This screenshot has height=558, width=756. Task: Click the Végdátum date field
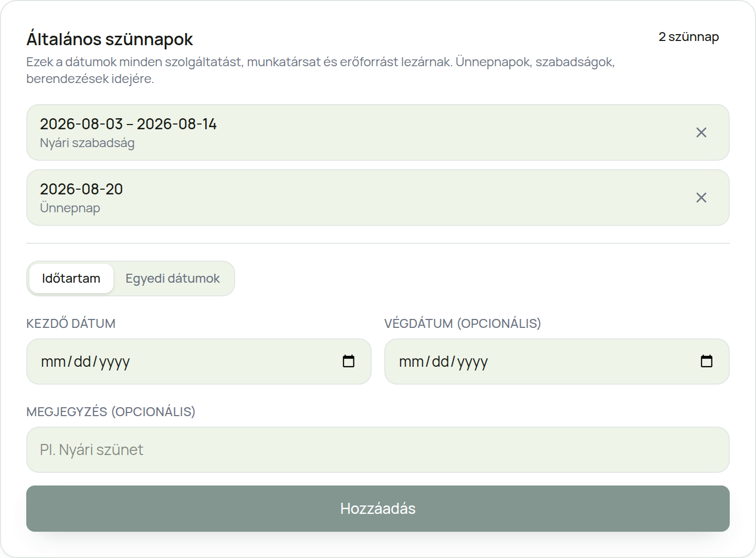click(557, 361)
